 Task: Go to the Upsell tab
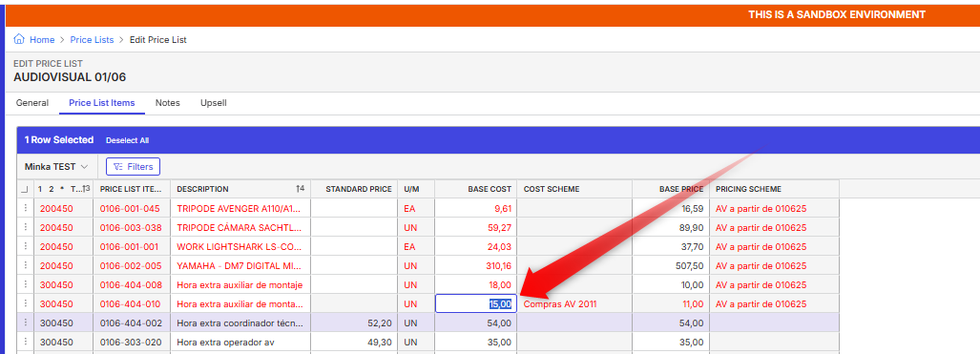click(x=214, y=102)
